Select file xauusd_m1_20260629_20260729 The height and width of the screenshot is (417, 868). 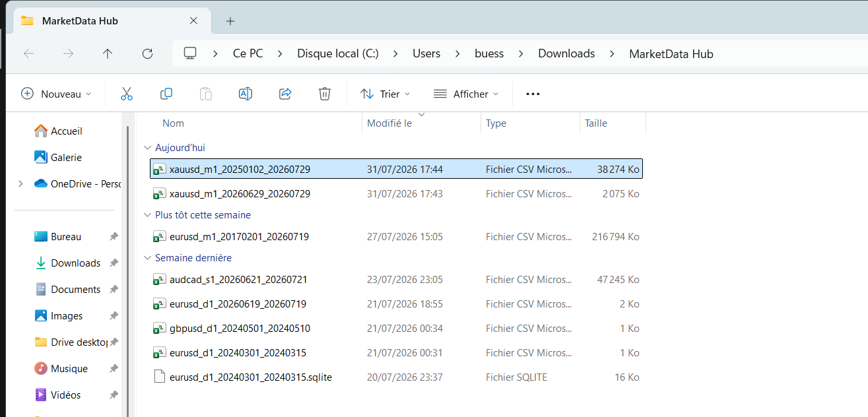point(396,194)
